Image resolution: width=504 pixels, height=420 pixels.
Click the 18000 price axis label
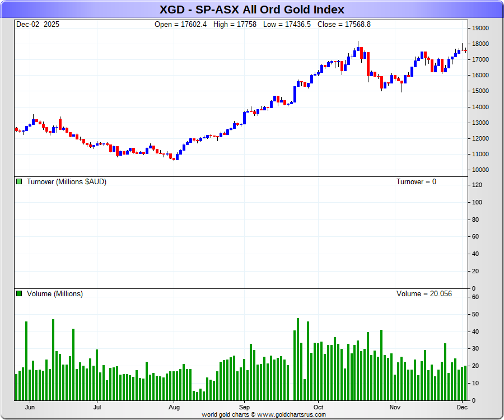(x=480, y=44)
